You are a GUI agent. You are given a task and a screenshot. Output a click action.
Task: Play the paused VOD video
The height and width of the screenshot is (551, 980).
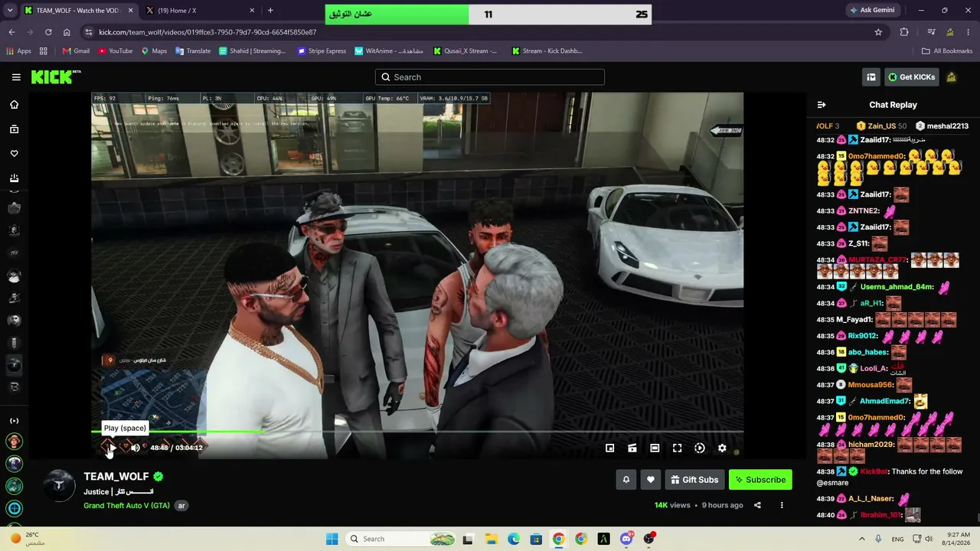[112, 448]
